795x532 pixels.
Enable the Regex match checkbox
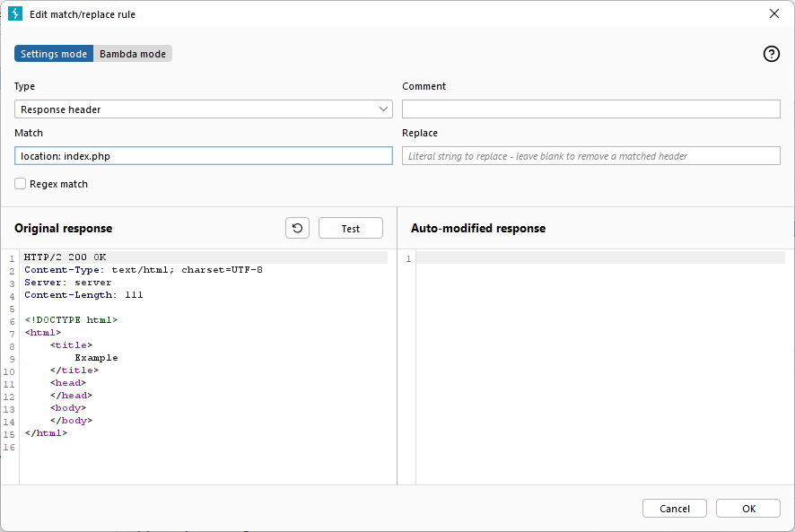pyautogui.click(x=21, y=184)
